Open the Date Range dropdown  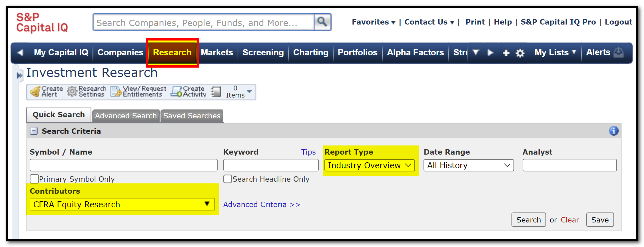tap(469, 165)
